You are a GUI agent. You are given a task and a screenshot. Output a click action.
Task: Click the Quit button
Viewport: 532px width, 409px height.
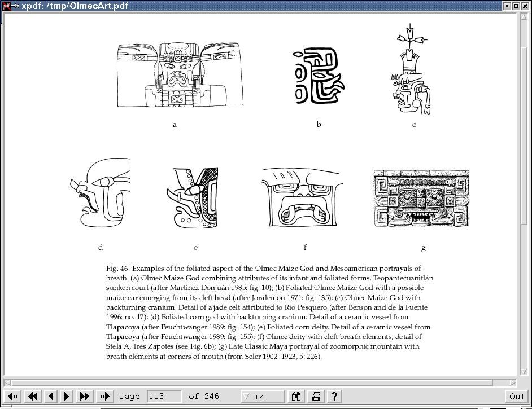[517, 396]
